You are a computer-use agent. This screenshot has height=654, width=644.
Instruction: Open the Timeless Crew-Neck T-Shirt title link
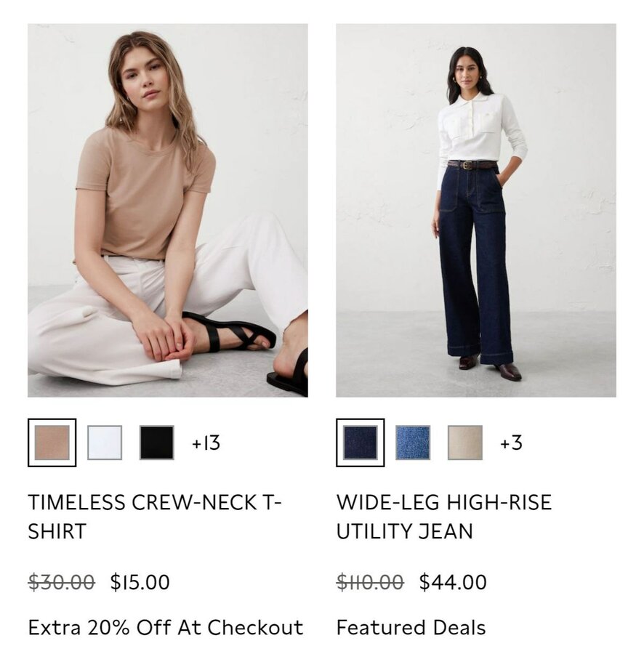coord(155,517)
